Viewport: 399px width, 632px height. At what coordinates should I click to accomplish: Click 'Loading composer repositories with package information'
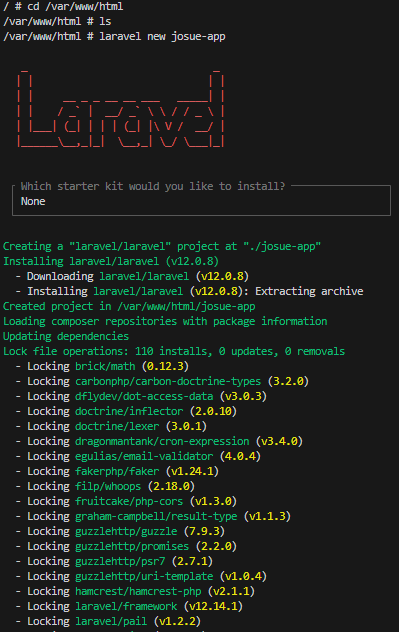coord(165,321)
